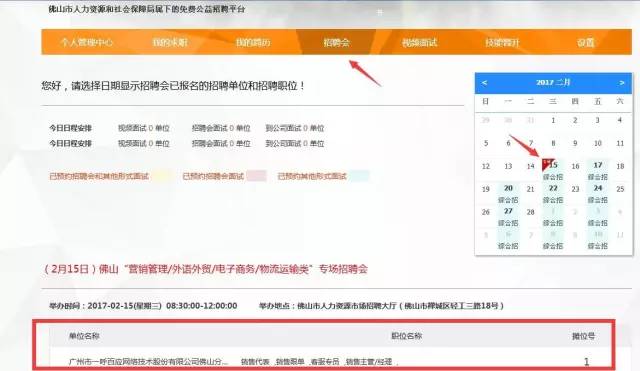Pick February 13 in calendar
640x371 pixels.
(508, 167)
